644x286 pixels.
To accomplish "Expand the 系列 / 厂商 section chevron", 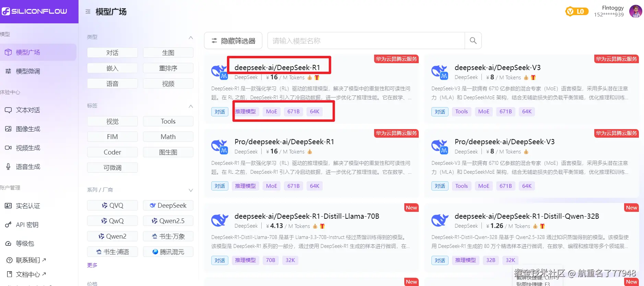I will coord(191,190).
